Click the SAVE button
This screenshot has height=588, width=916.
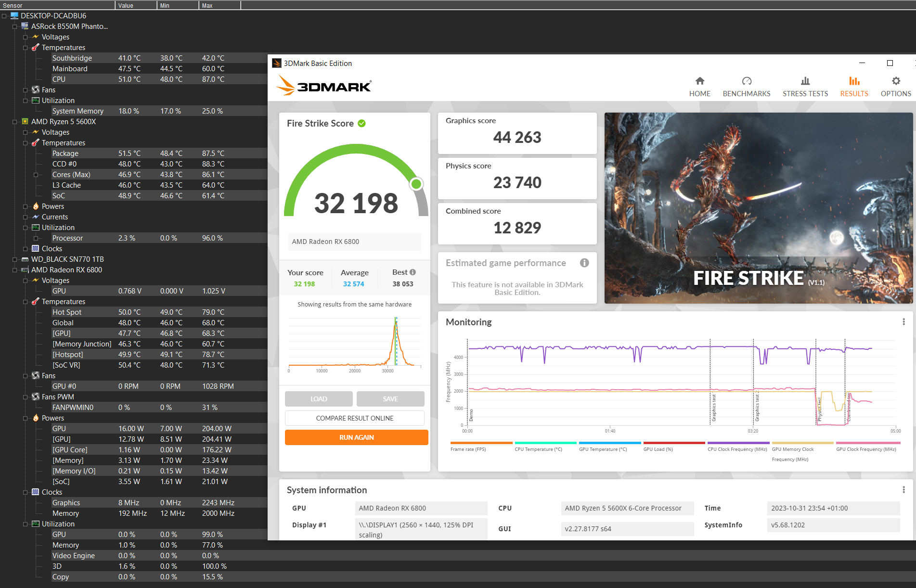pos(390,399)
